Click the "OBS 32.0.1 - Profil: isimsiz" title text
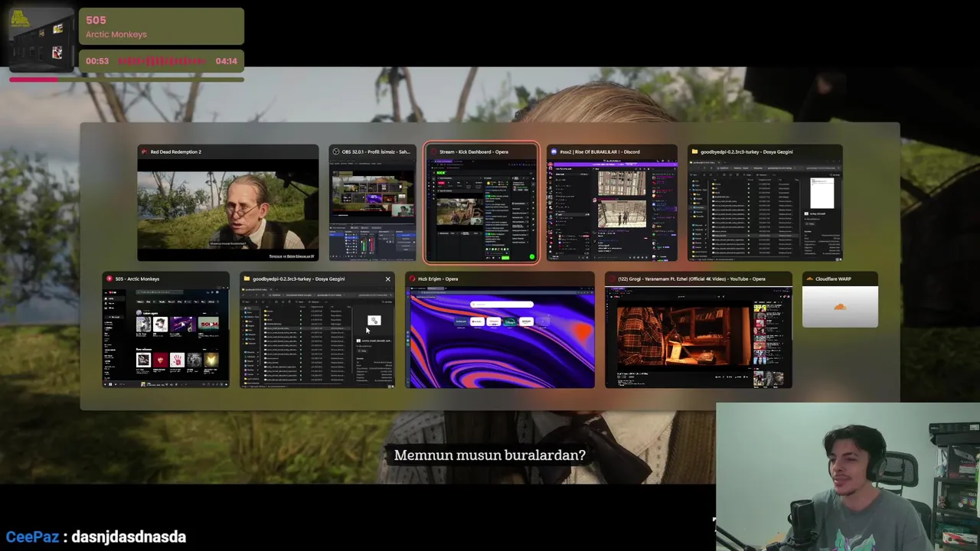 377,152
